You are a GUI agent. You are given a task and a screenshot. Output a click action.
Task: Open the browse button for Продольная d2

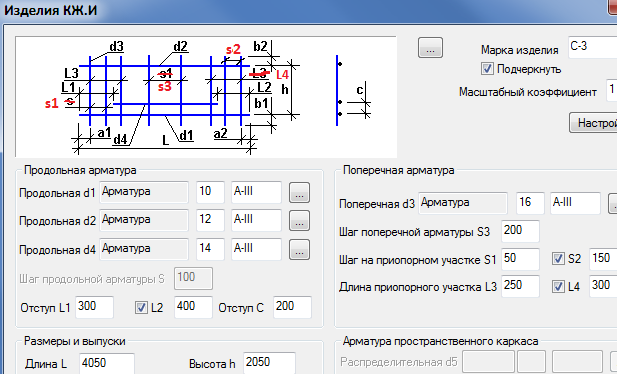299,220
